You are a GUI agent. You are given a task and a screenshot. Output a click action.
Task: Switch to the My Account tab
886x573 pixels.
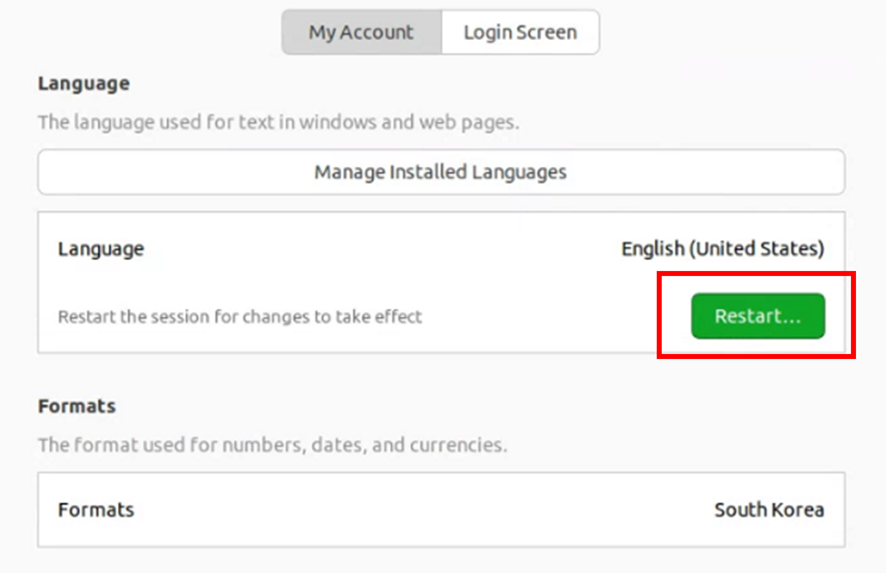[362, 32]
